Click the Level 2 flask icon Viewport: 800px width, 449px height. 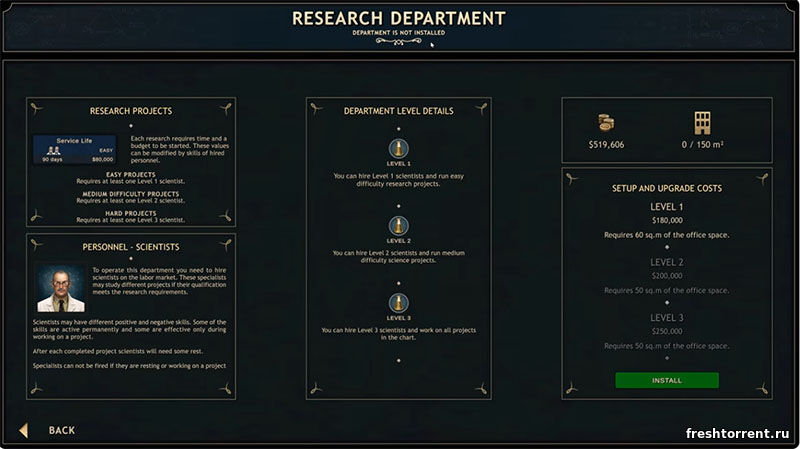(398, 225)
